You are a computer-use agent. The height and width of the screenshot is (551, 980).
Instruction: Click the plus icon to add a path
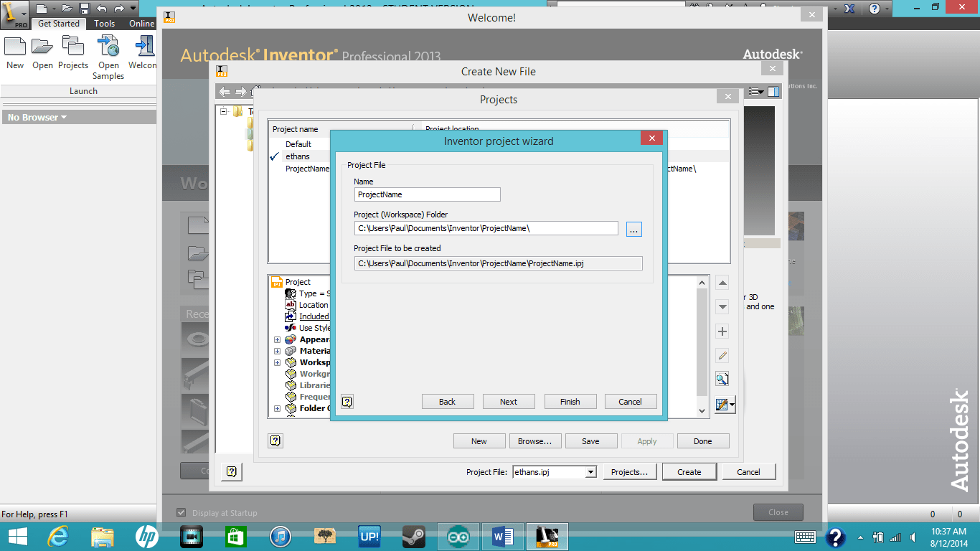tap(722, 331)
